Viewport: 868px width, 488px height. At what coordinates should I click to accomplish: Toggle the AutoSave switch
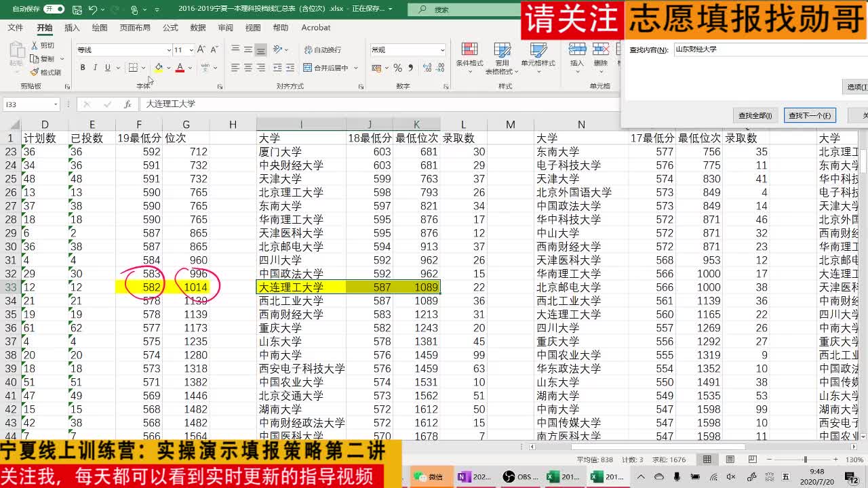point(54,9)
